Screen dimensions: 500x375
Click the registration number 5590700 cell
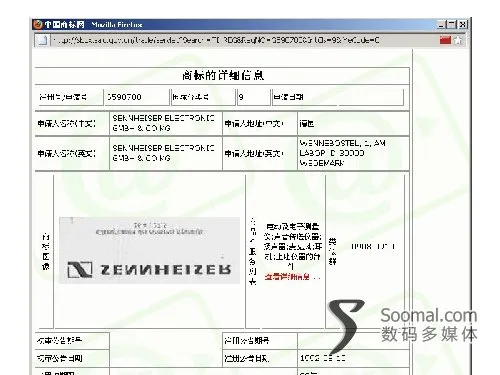point(137,97)
